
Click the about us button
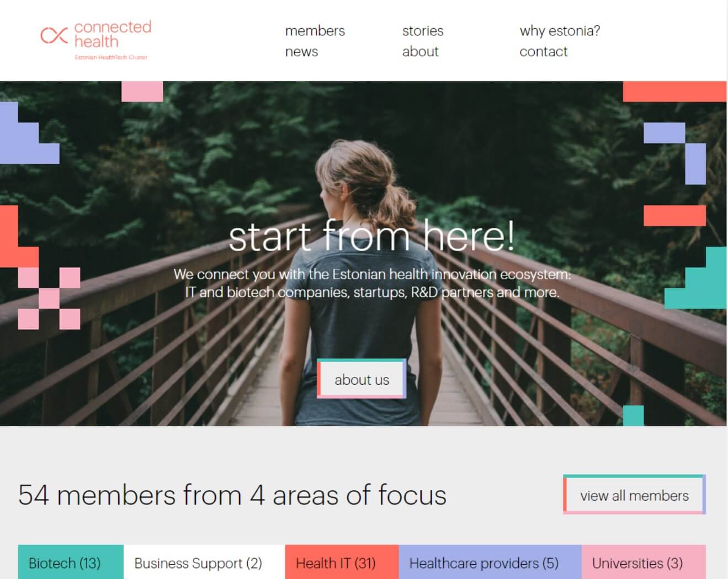tap(362, 379)
